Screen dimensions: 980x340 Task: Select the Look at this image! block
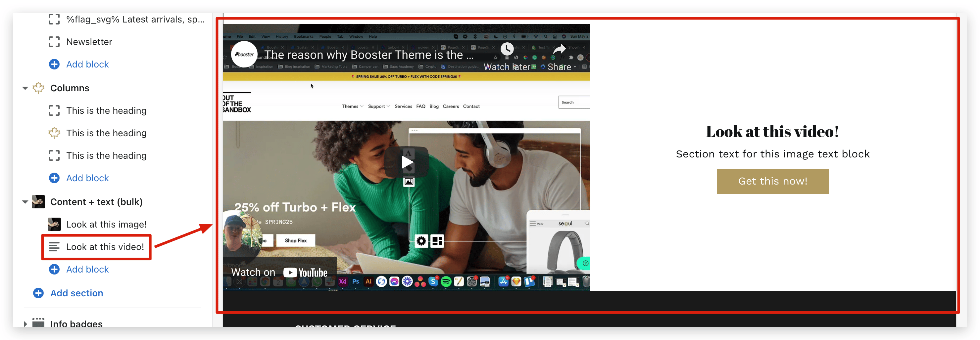click(x=106, y=225)
